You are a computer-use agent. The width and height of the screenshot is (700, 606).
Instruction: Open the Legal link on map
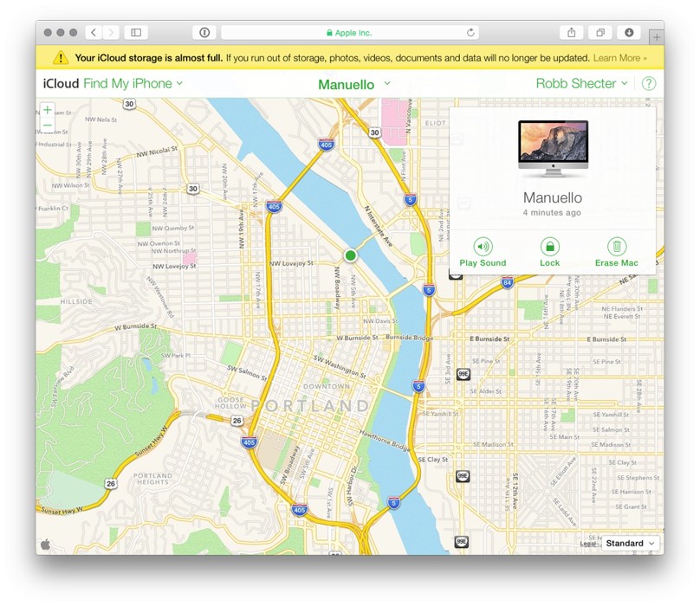[x=588, y=544]
